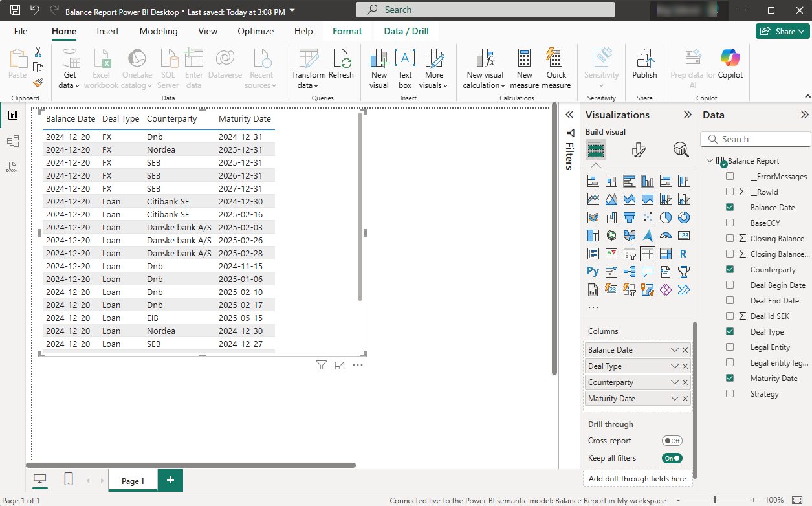Toggle the Cross-report switch
The width and height of the screenshot is (812, 506).
(x=672, y=441)
